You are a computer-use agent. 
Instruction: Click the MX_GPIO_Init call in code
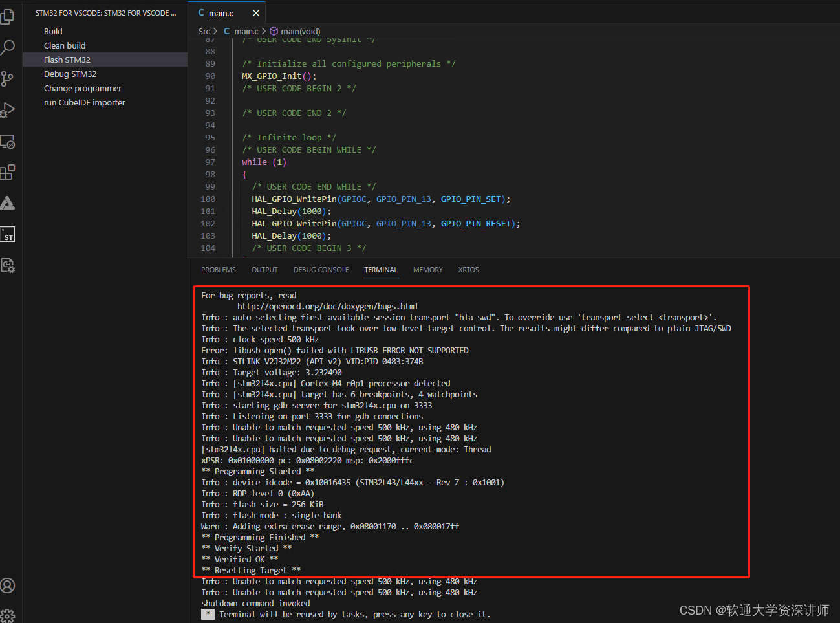279,76
